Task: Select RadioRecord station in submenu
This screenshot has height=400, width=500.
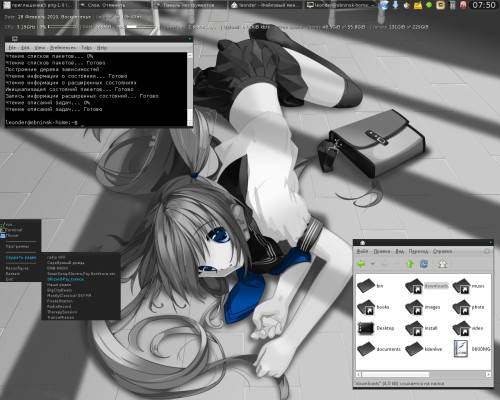Action: (59, 306)
